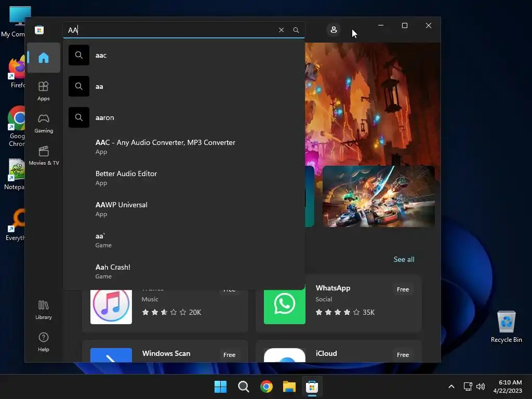The width and height of the screenshot is (532, 399).
Task: Clear the search box with the X
Action: (281, 30)
